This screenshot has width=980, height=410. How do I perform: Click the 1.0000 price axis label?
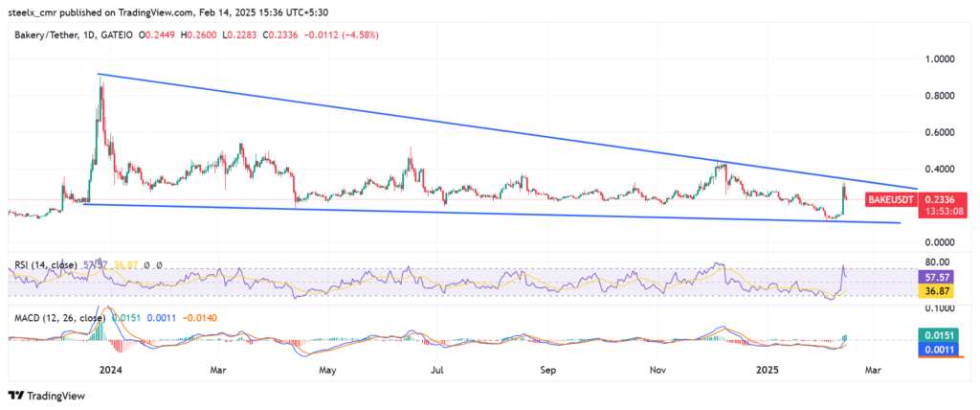[938, 58]
